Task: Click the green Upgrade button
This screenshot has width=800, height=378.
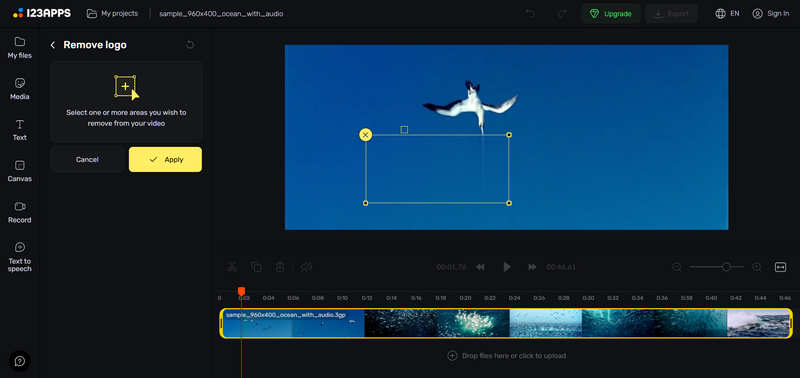Action: click(611, 14)
